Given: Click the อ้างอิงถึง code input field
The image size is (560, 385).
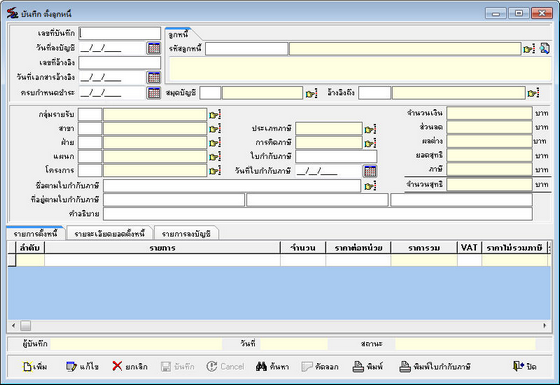Looking at the screenshot, I should click(x=374, y=93).
